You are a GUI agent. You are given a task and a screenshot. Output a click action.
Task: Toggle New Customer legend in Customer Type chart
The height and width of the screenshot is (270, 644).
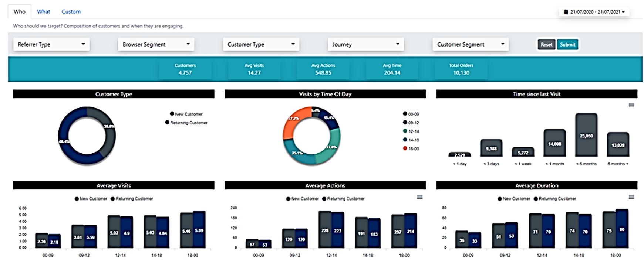point(186,114)
